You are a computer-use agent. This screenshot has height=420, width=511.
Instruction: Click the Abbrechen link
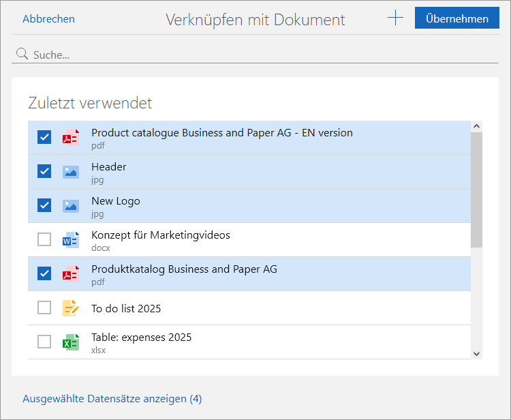click(48, 19)
